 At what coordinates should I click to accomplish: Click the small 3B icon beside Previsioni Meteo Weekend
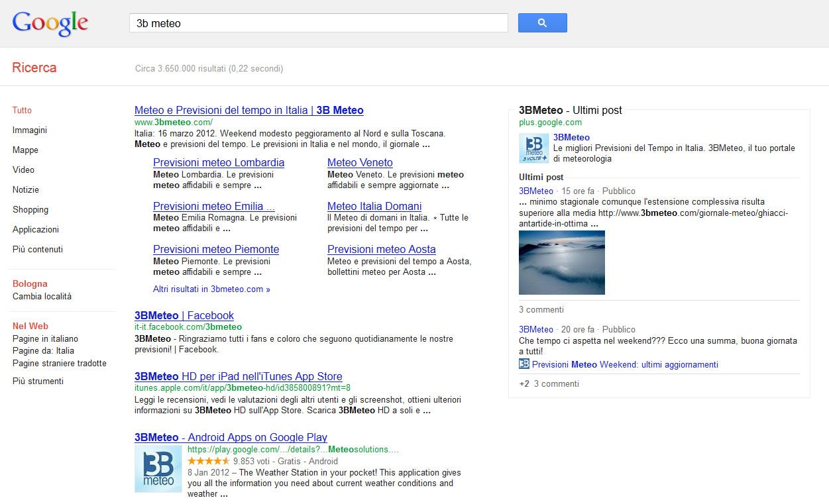(x=524, y=364)
